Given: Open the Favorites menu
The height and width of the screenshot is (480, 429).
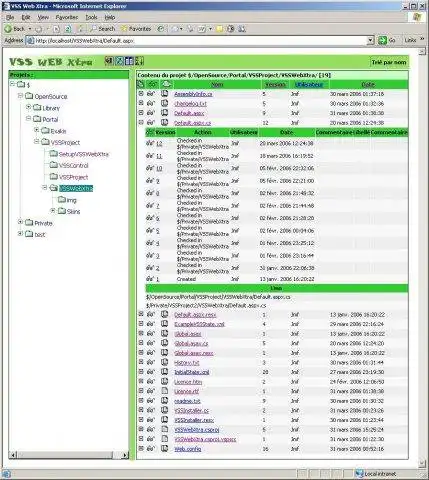Looking at the screenshot, I should pyautogui.click(x=67, y=17).
